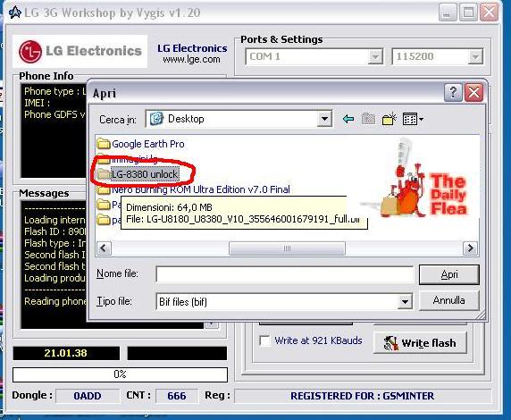The width and height of the screenshot is (511, 420).
Task: Click the Write flash tool icon
Action: pyautogui.click(x=390, y=343)
